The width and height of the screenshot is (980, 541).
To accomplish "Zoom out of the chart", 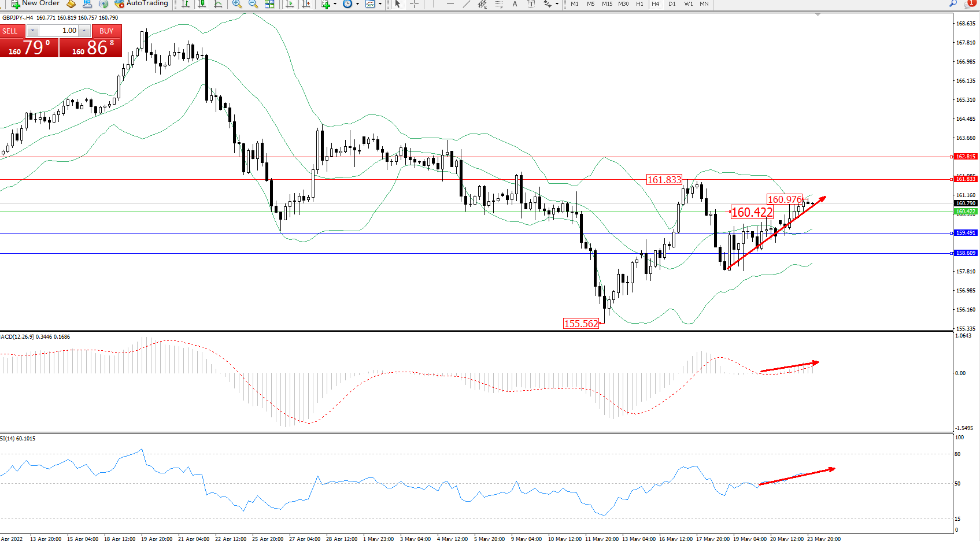I will click(x=253, y=4).
